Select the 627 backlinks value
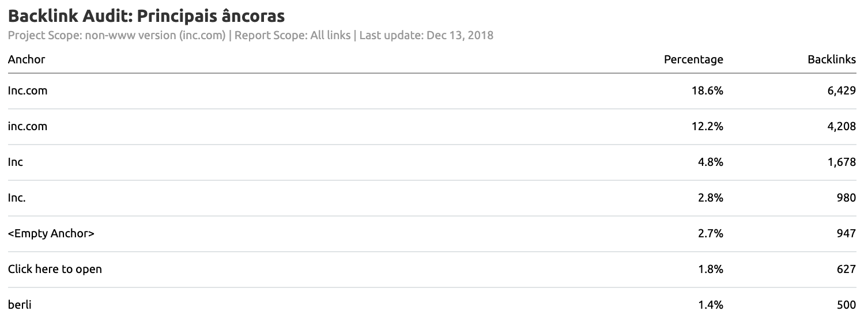The width and height of the screenshot is (868, 326). [846, 269]
